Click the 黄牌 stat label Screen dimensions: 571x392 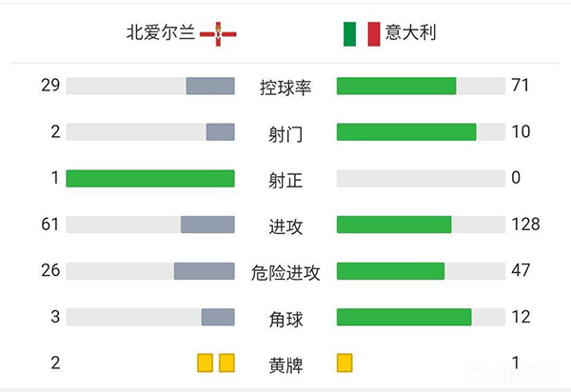(285, 363)
